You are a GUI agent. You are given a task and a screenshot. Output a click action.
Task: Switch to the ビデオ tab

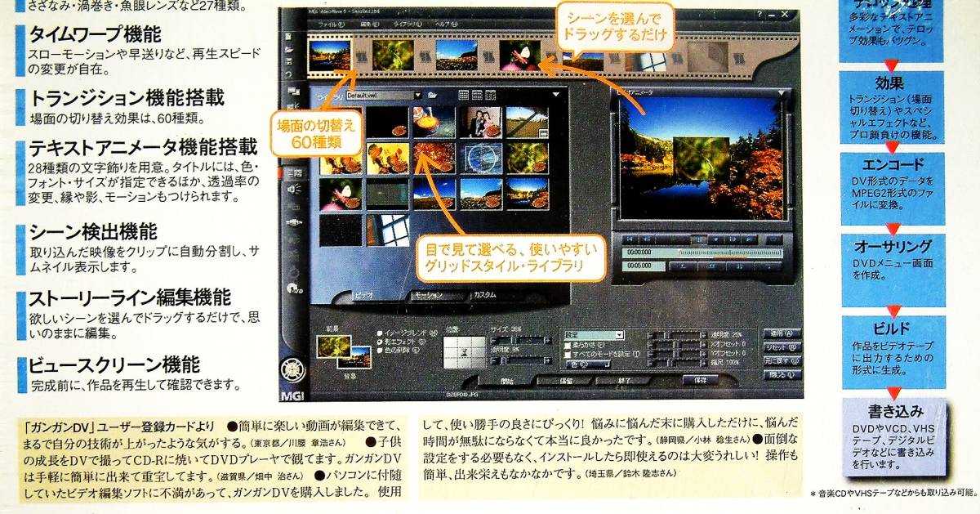tap(363, 294)
